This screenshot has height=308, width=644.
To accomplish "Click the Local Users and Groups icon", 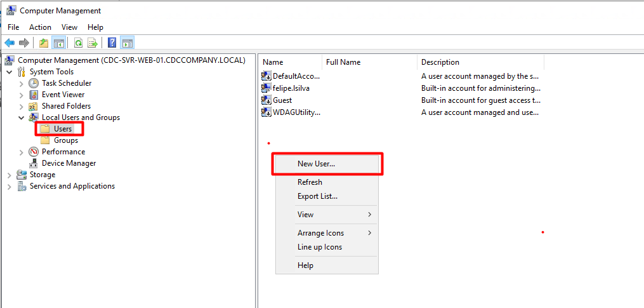I will (34, 117).
